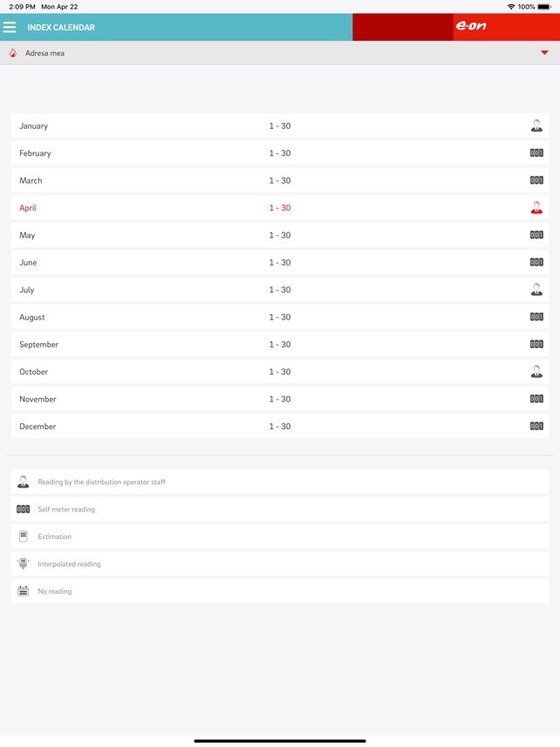The height and width of the screenshot is (747, 560).
Task: Click the E.ON logo
Action: point(471,26)
